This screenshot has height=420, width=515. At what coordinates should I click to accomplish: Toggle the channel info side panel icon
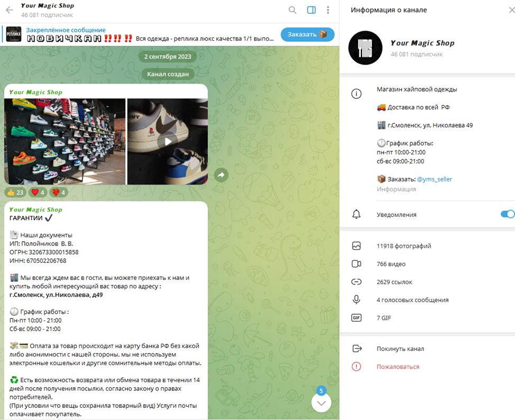point(311,10)
